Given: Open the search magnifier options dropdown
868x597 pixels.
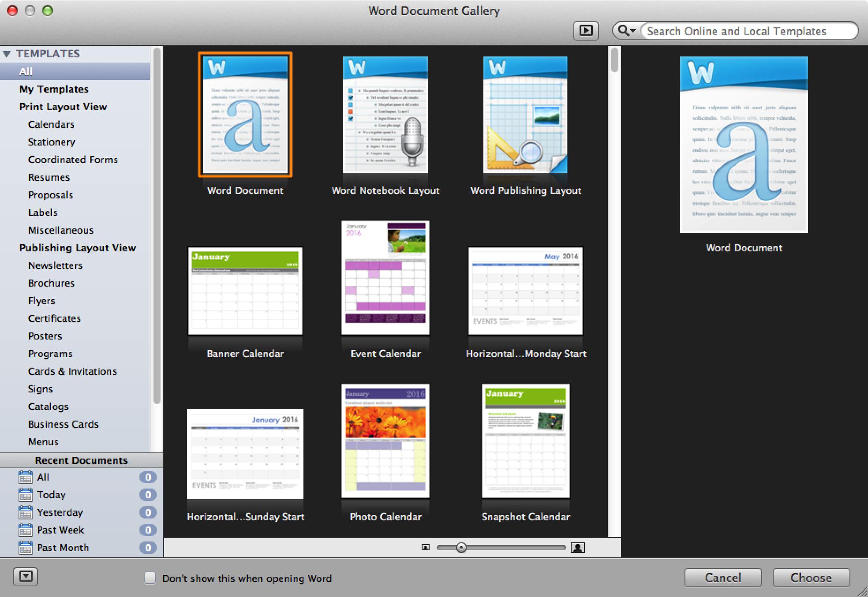Looking at the screenshot, I should [x=627, y=31].
